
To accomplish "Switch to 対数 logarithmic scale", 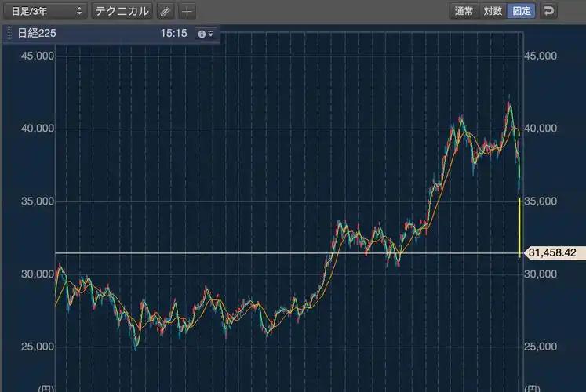I will tap(493, 11).
